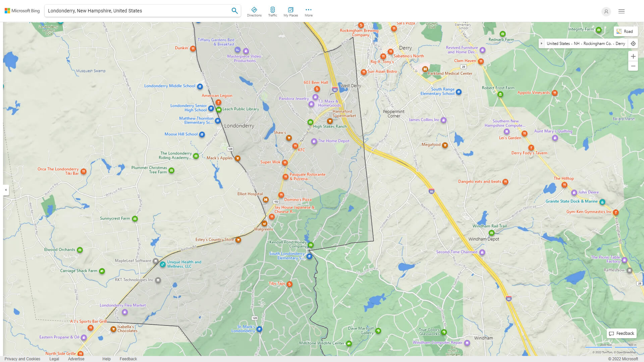
Task: Click the search magnifier icon
Action: pos(234,11)
